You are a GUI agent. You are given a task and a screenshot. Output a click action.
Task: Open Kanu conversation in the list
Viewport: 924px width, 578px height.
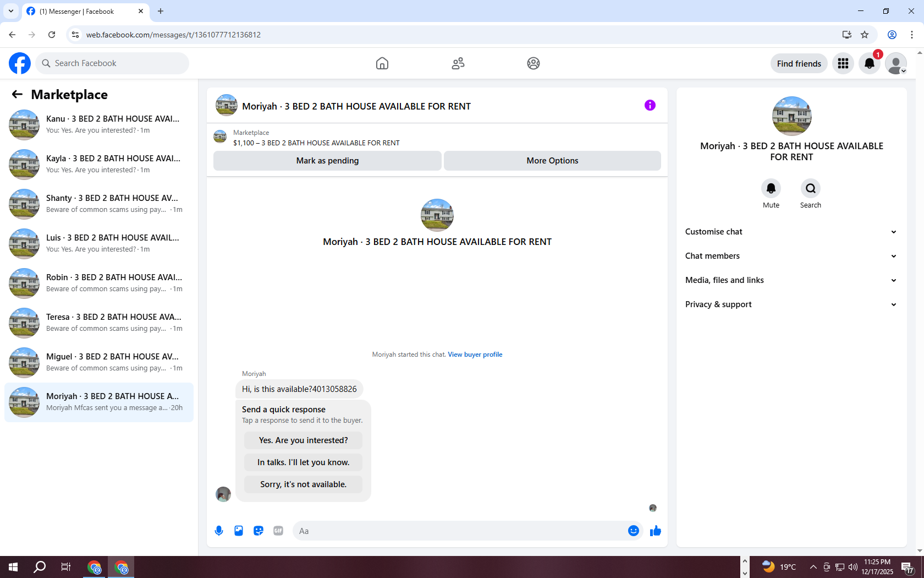[99, 125]
